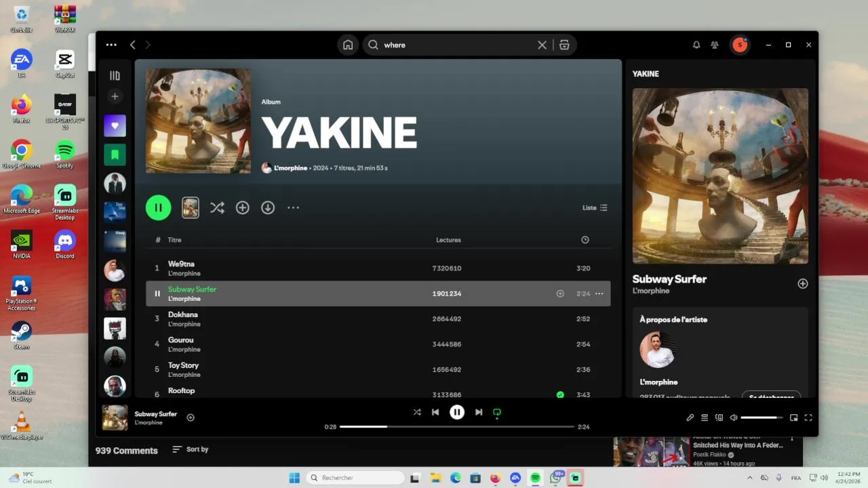Open the Liste view dropdown
The image size is (868, 488).
click(595, 207)
